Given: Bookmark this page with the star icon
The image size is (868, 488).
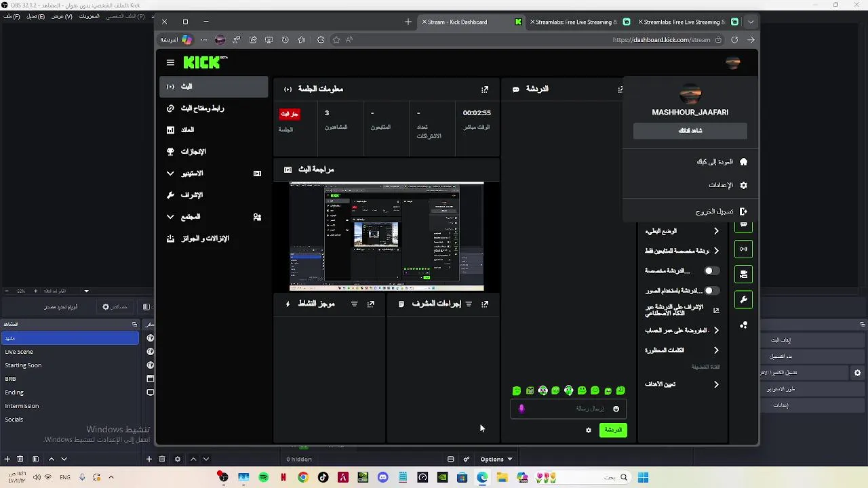Looking at the screenshot, I should [x=336, y=40].
